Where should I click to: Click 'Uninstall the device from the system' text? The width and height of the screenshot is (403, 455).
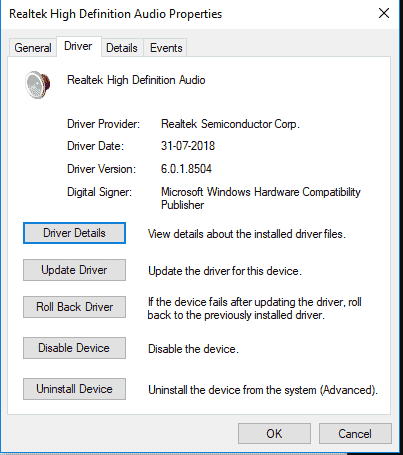click(x=263, y=390)
